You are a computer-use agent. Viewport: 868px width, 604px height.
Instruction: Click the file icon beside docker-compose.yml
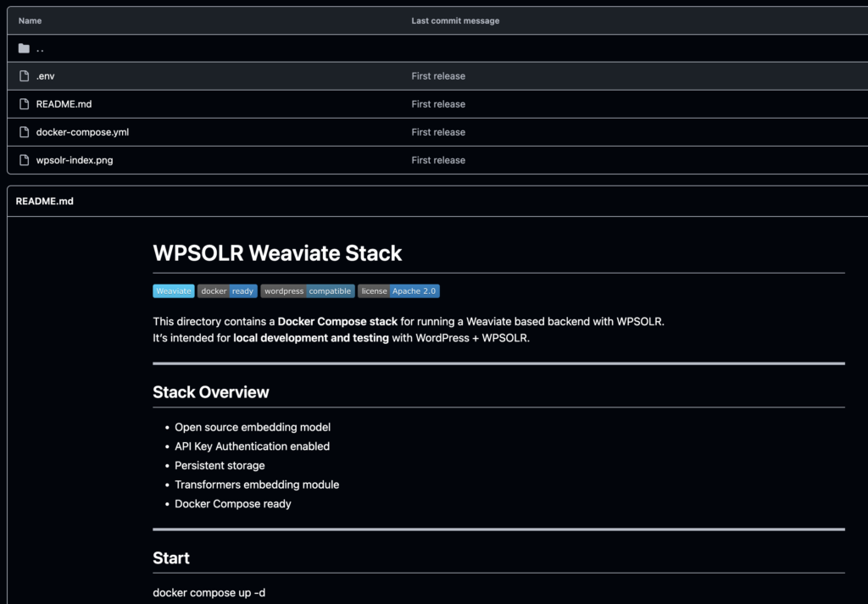tap(24, 132)
